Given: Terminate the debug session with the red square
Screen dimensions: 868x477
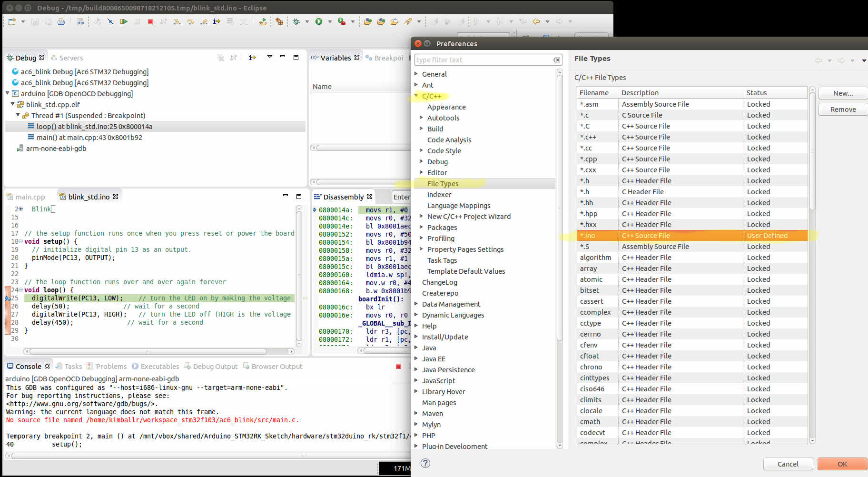Looking at the screenshot, I should (x=150, y=21).
